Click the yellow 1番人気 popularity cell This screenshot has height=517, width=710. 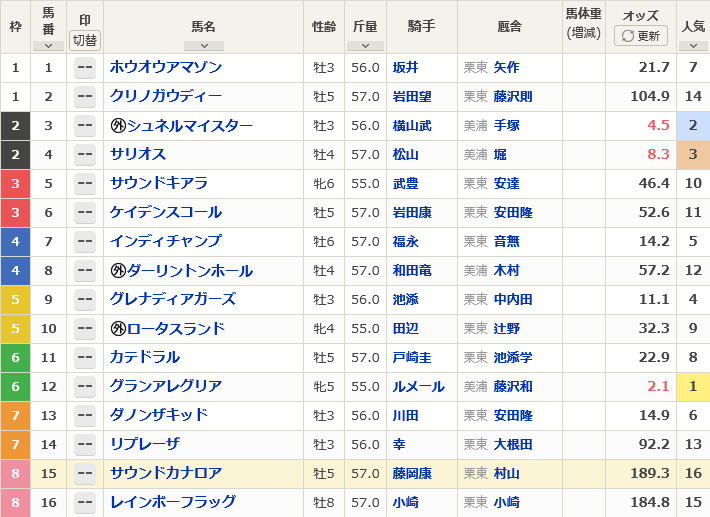693,387
